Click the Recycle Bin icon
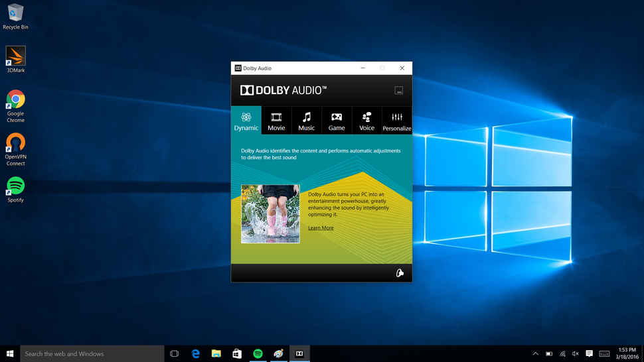 click(x=16, y=17)
